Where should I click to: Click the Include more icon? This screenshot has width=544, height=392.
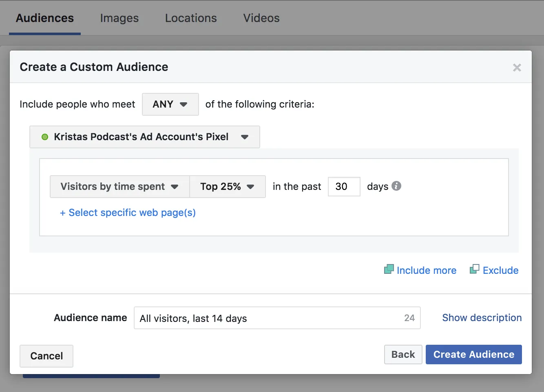pos(389,269)
